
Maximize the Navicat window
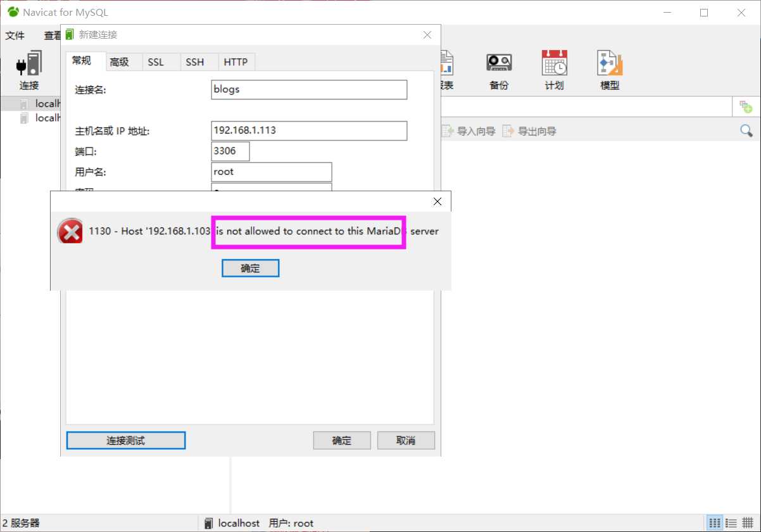[x=703, y=13]
